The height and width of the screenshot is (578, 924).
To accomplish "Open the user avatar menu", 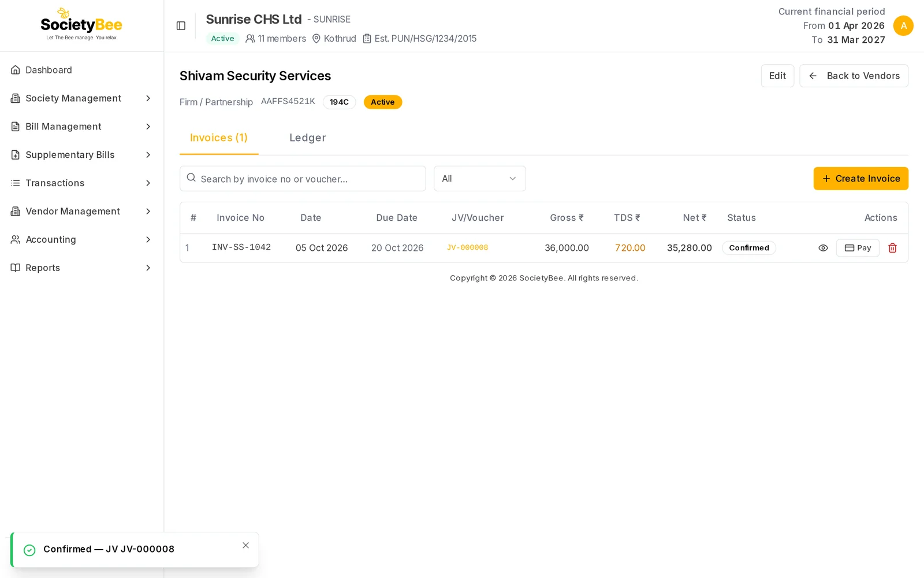I will 903,25.
